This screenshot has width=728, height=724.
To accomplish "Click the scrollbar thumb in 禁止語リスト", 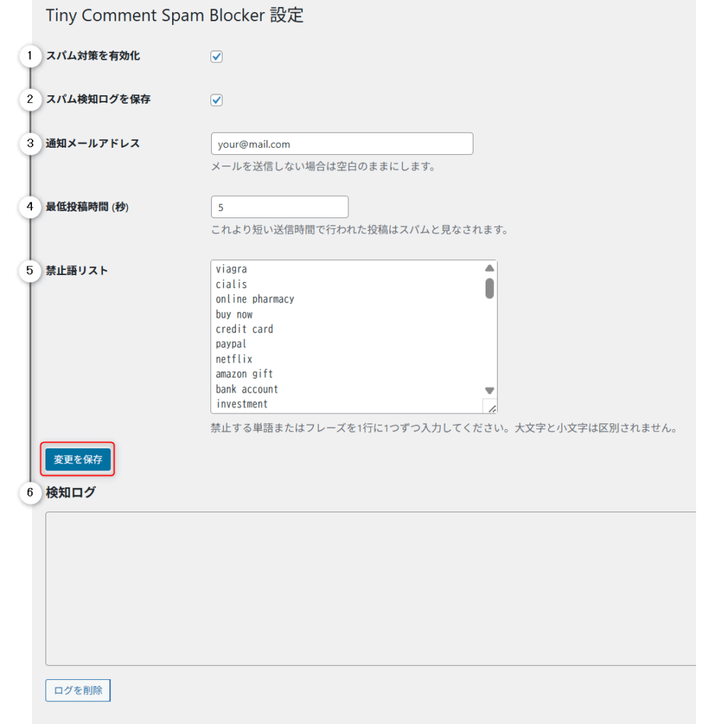I will [489, 288].
